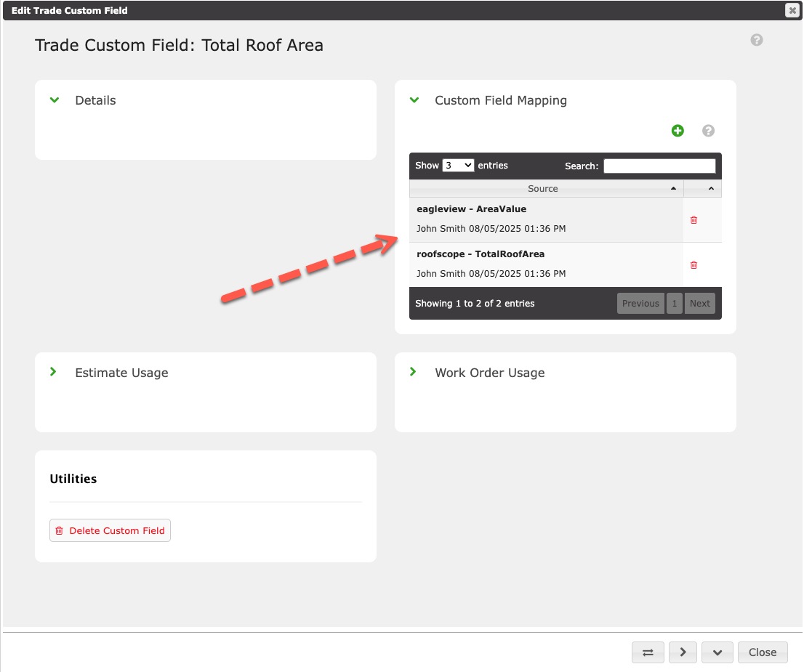Delete the eagleview - AreaValue mapping
Image resolution: width=804 pixels, height=672 pixels.
click(x=694, y=220)
